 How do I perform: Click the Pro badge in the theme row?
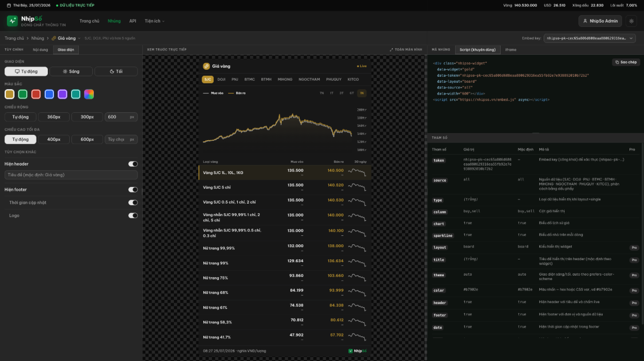point(634,276)
